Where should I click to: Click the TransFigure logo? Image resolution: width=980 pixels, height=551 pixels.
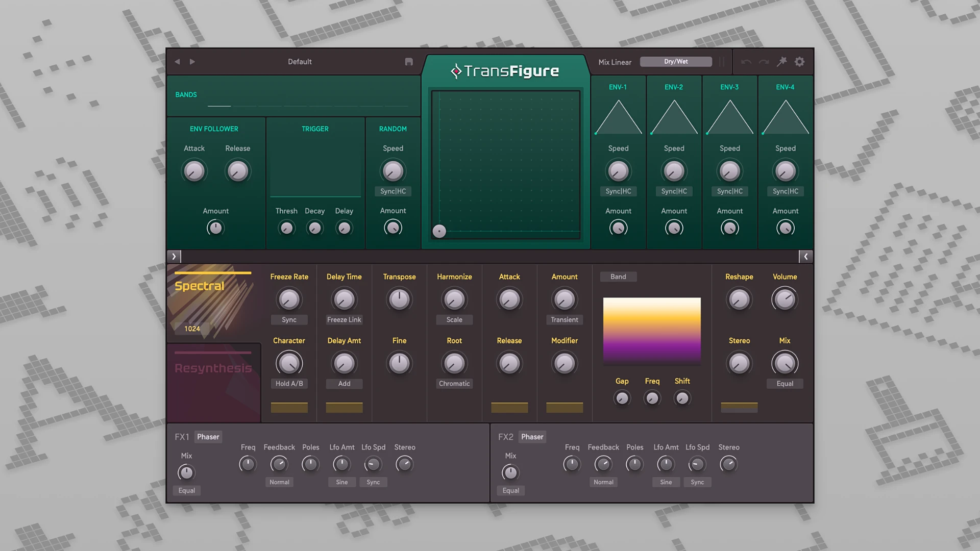point(505,71)
